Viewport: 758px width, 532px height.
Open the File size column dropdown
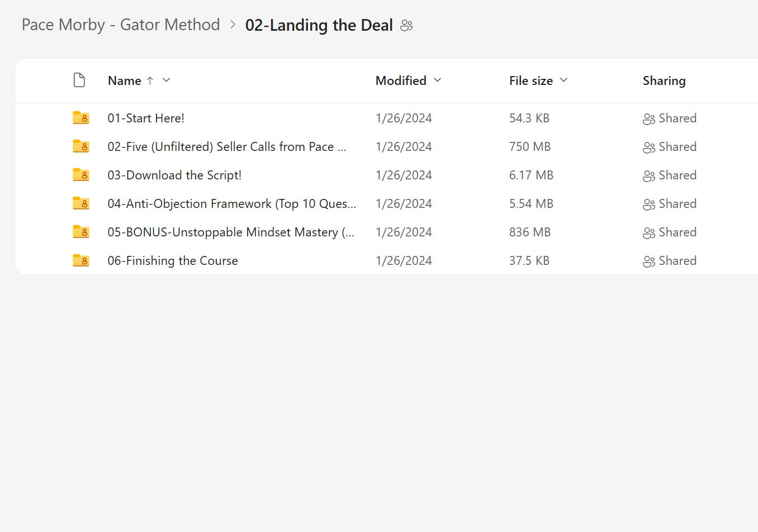point(563,80)
